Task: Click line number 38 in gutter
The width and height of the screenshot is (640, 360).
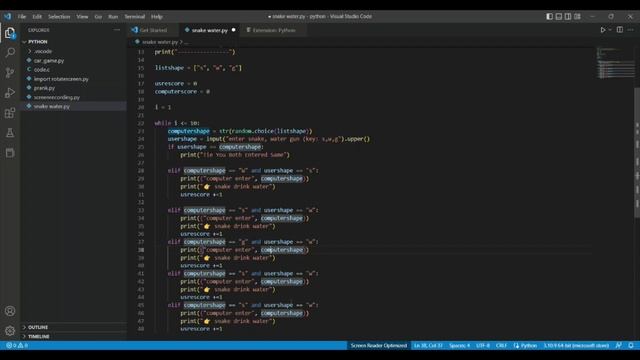Action: (x=141, y=250)
